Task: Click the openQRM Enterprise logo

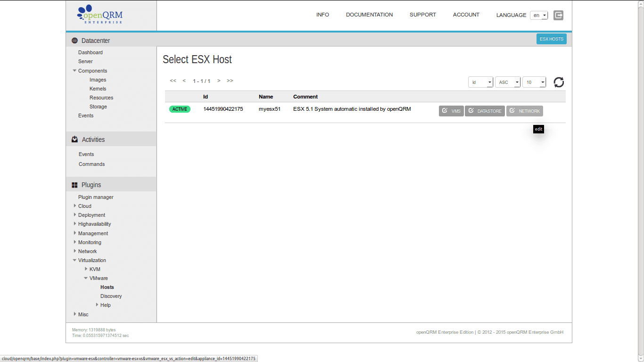Action: coord(100,15)
